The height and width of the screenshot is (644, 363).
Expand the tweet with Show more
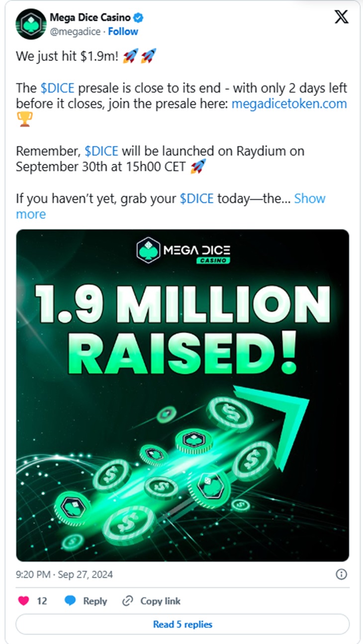(309, 199)
